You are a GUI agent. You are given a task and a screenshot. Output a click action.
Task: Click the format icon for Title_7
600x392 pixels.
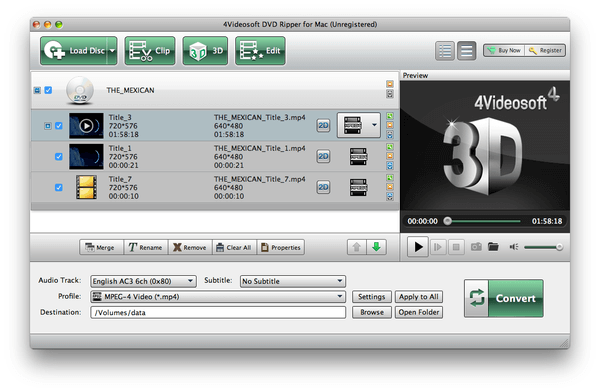(x=358, y=187)
